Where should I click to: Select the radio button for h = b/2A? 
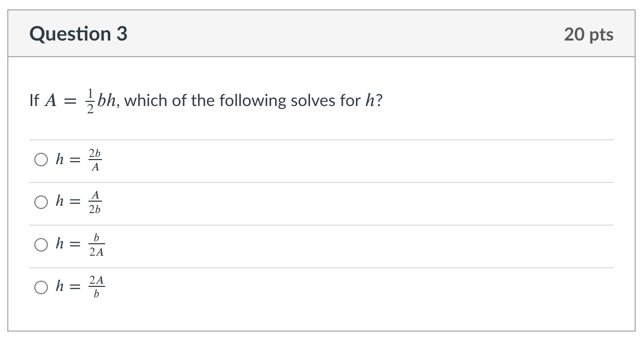tap(41, 244)
